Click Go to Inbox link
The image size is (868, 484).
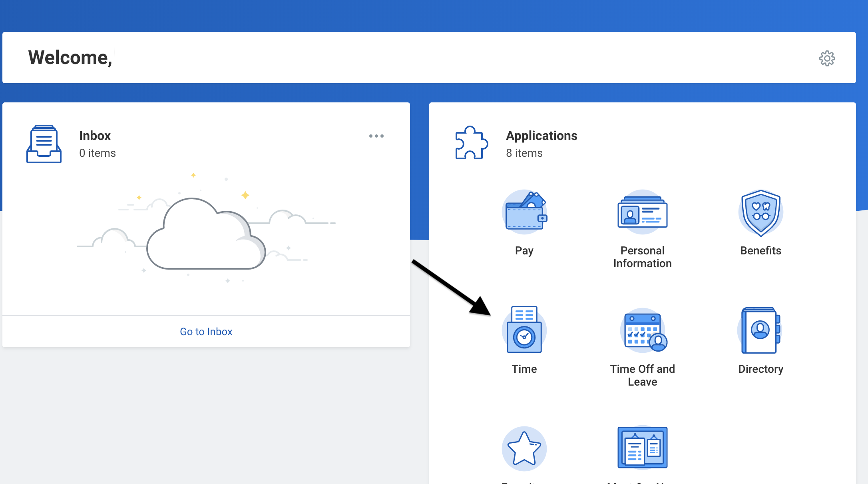point(206,332)
